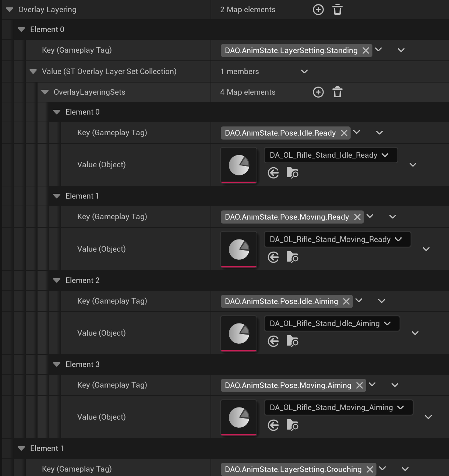The height and width of the screenshot is (476, 449).
Task: Use selected asset for DA_OL_Rifle_Stand_Moving_Aiming
Action: tap(273, 426)
